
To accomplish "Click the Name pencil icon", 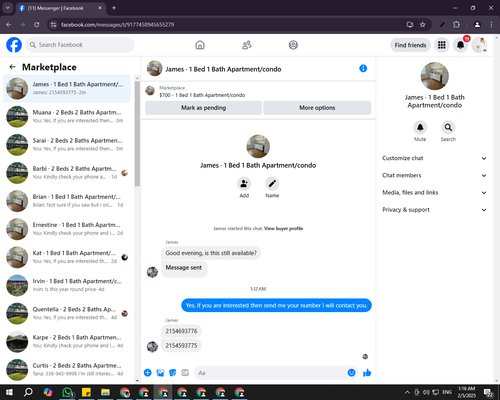I will (x=272, y=184).
